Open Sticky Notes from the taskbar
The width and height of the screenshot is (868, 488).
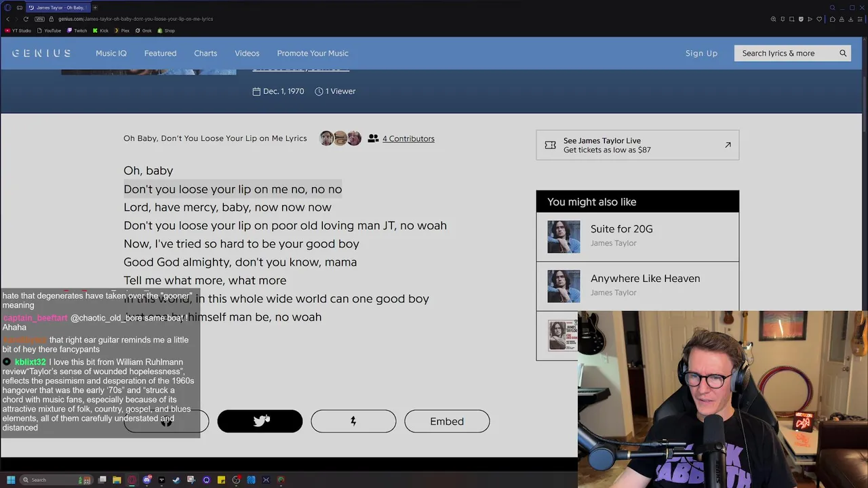(x=221, y=480)
